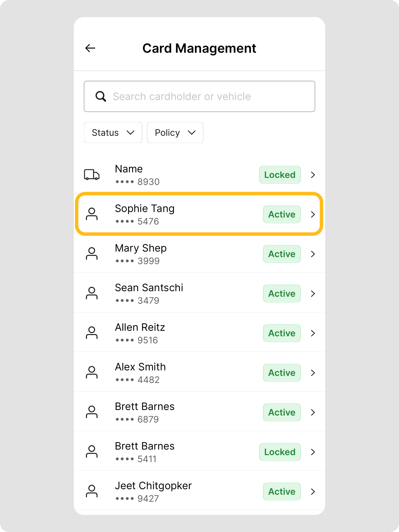This screenshot has height=532, width=399.
Task: Click Mary Shep's person icon
Action: tap(92, 254)
